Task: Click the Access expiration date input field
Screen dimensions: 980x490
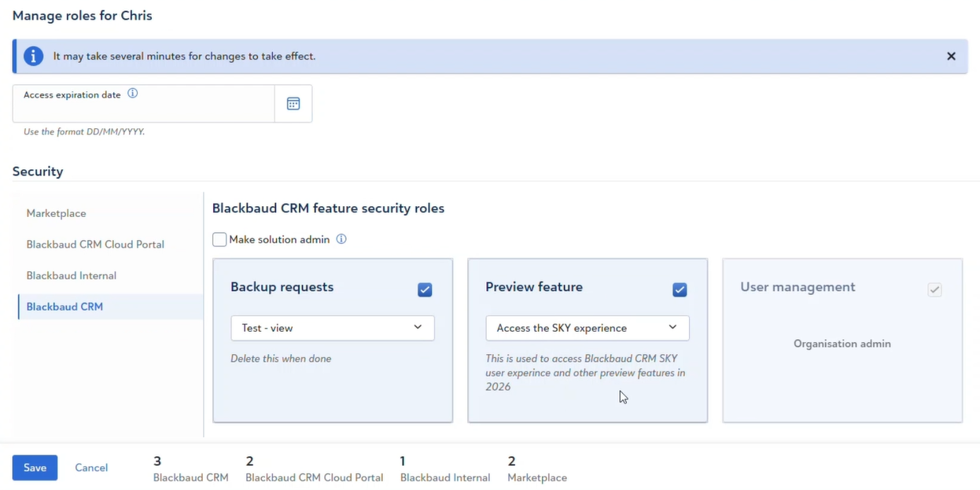Action: [143, 104]
